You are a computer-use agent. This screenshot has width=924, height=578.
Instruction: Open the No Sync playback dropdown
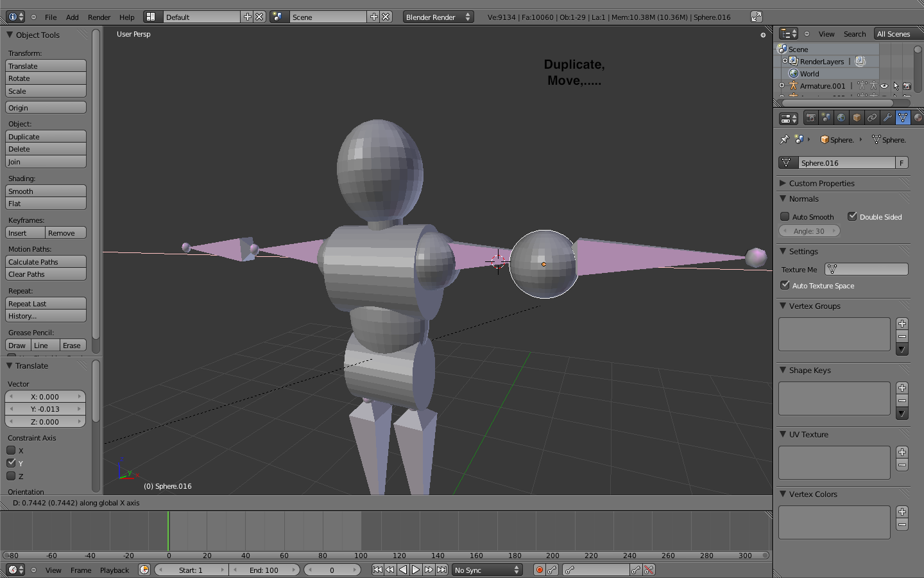(486, 570)
